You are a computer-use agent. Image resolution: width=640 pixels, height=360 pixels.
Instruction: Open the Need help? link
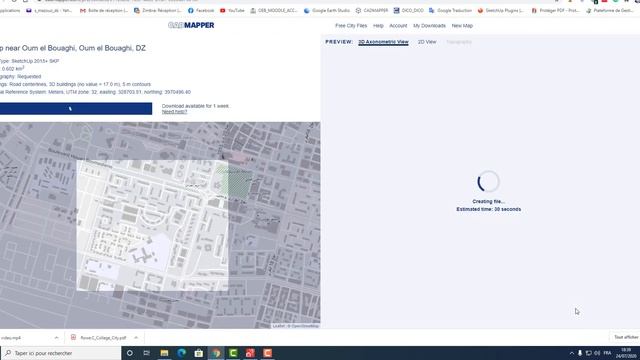point(174,112)
